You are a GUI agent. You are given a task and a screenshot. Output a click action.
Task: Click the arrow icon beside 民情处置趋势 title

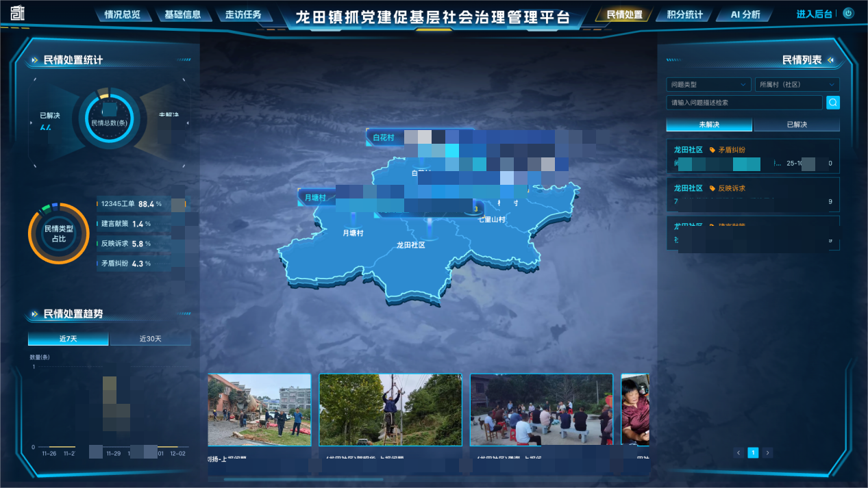(34, 314)
